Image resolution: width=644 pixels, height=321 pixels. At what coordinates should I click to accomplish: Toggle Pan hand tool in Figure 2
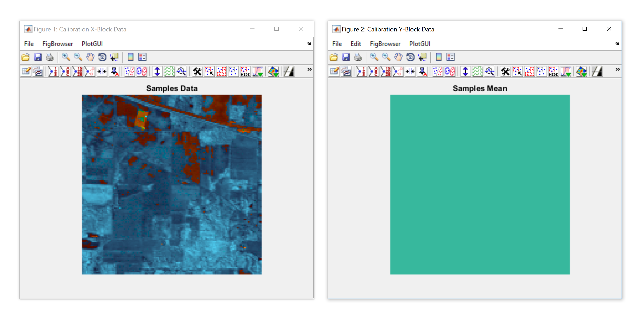tap(398, 57)
